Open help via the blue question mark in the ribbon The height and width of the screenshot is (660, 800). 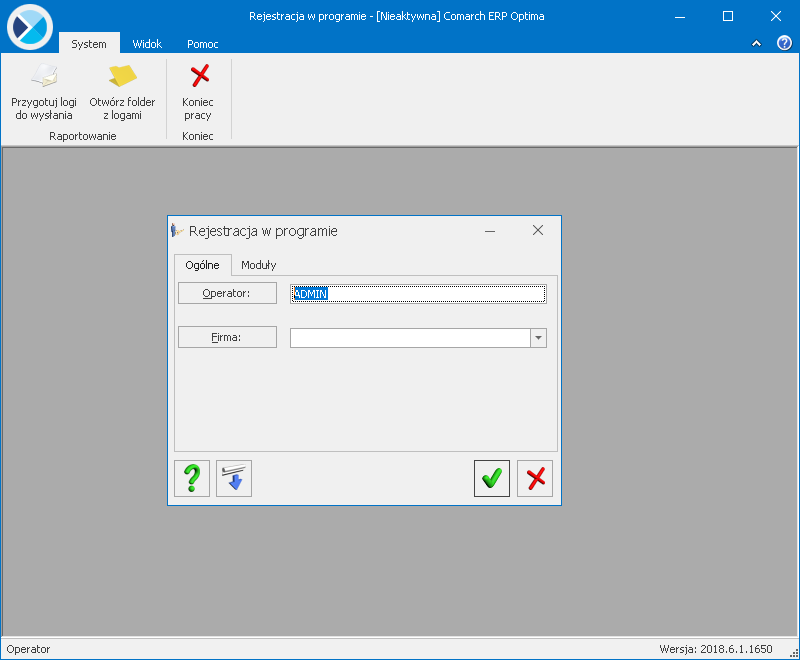coord(784,43)
